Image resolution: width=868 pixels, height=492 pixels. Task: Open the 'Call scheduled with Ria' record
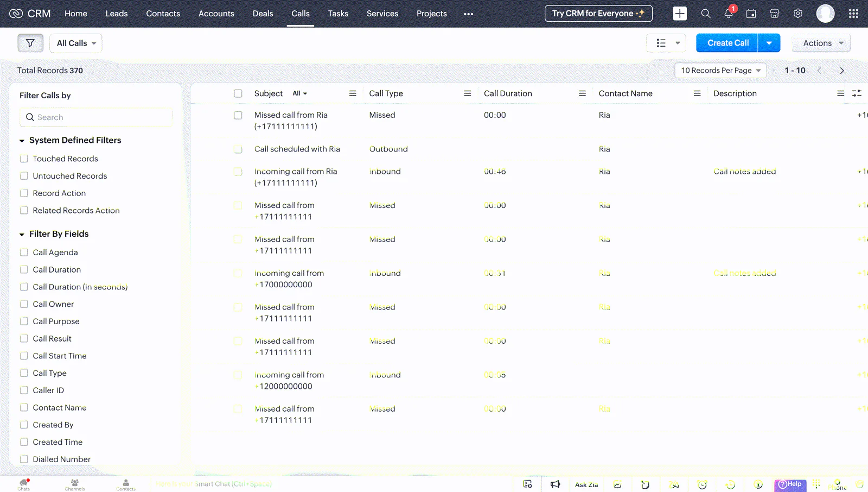[297, 149]
